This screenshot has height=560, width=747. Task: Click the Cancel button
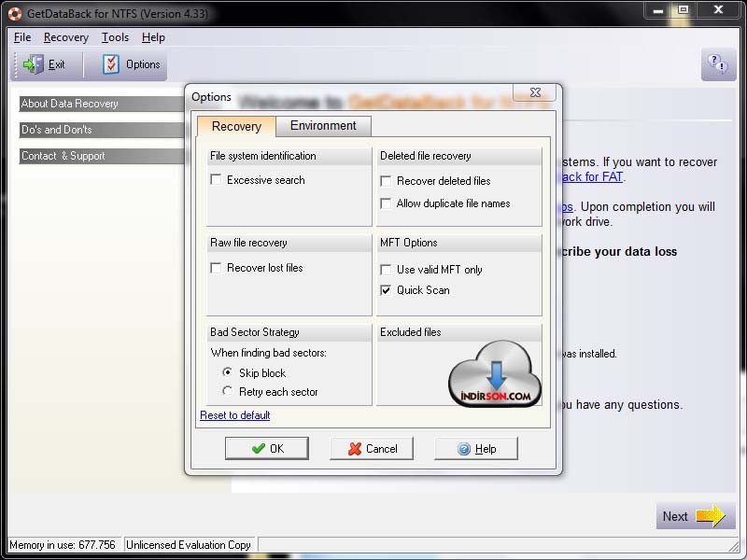click(372, 449)
